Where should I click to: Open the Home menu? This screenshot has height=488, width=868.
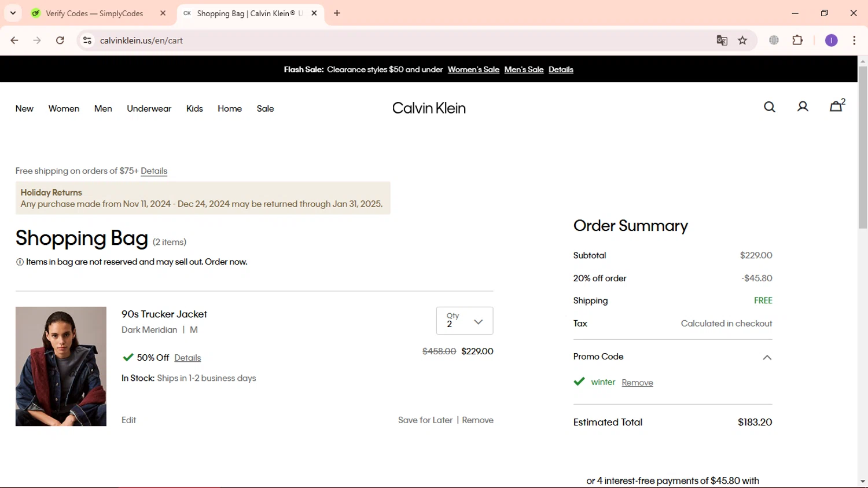click(x=230, y=109)
